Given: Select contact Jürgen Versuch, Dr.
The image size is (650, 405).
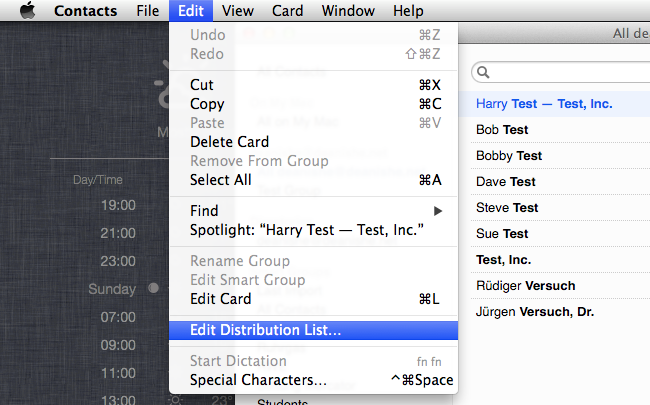Looking at the screenshot, I should click(554, 312).
